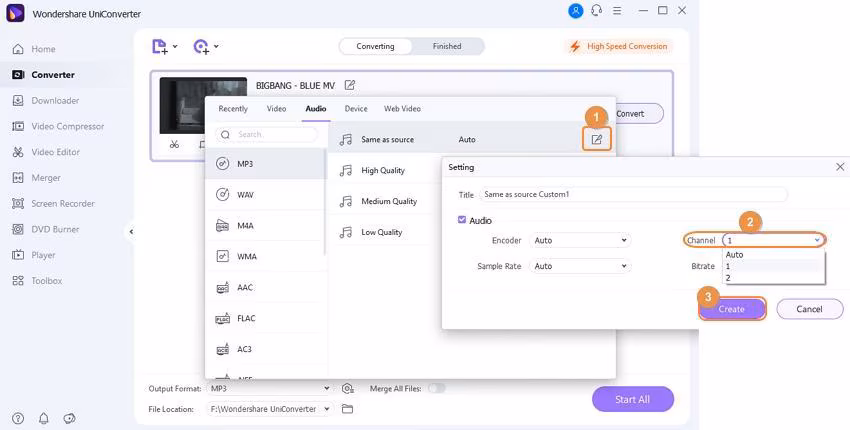Expand the add files dropdown arrow
This screenshot has width=850, height=430.
(175, 47)
